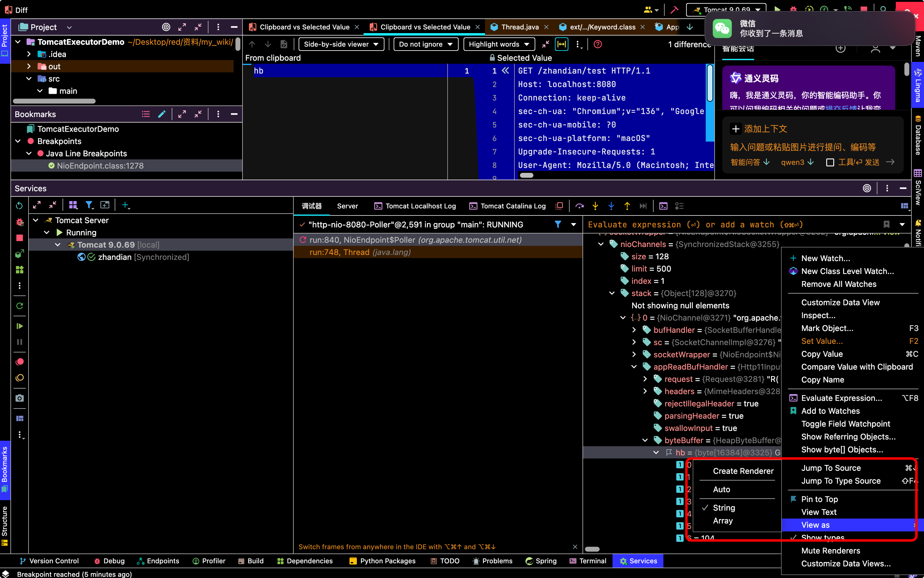Expand the out folder in Project tree
This screenshot has width=924, height=578.
pyautogui.click(x=29, y=67)
